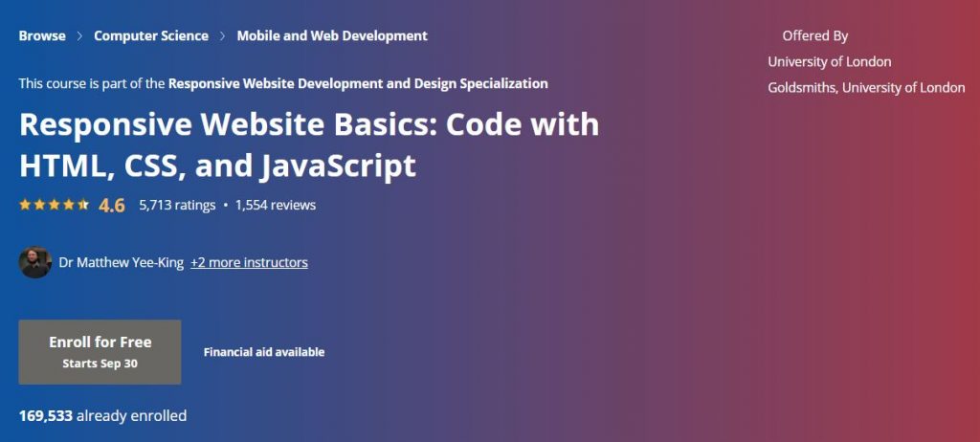Go to Computer Science breadcrumb
Image resolution: width=980 pixels, height=442 pixels.
pos(151,35)
